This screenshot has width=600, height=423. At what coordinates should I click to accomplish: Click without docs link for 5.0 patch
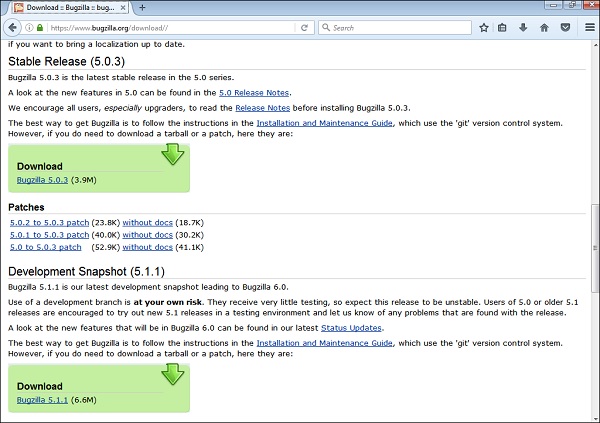(x=148, y=247)
